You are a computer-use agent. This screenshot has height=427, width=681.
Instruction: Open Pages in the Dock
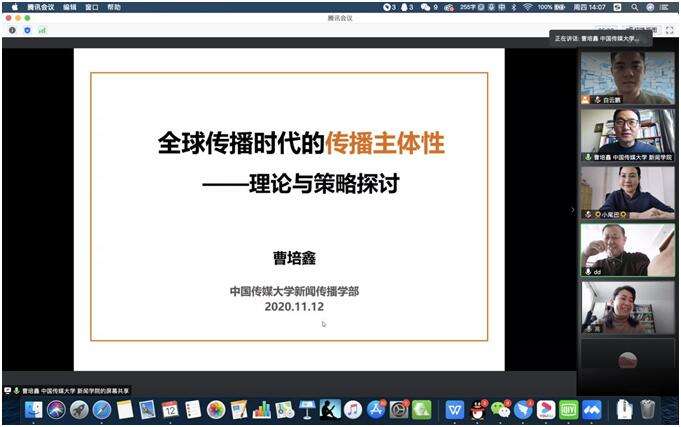[239, 410]
